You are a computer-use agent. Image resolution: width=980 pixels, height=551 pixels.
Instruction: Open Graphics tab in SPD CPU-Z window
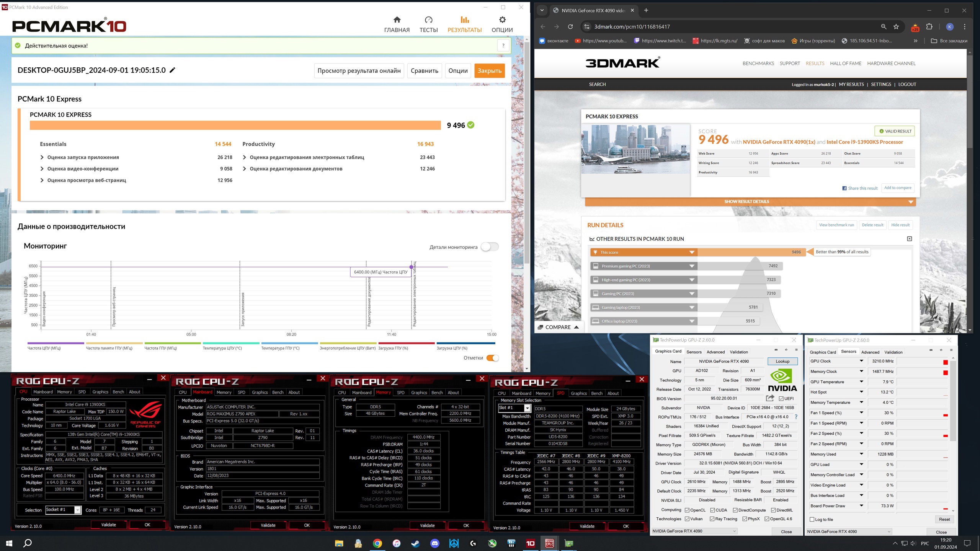click(578, 393)
